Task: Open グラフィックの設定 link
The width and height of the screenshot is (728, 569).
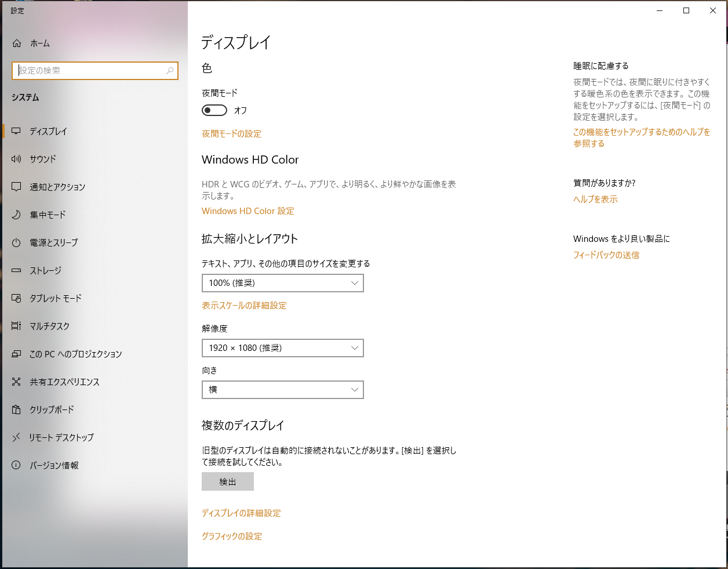Action: (232, 537)
